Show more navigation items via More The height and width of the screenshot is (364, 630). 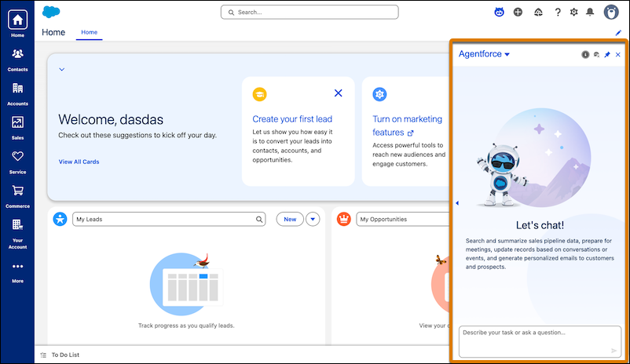[17, 273]
